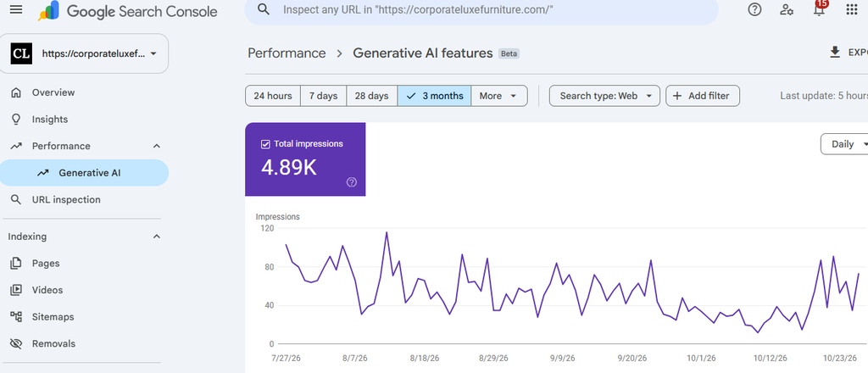Uncheck the Total impressions checkbox

pyautogui.click(x=264, y=144)
